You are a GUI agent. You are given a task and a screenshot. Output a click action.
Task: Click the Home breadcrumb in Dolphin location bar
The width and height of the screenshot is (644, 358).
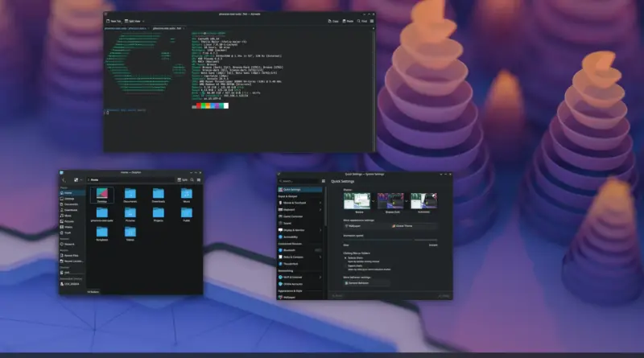point(94,180)
